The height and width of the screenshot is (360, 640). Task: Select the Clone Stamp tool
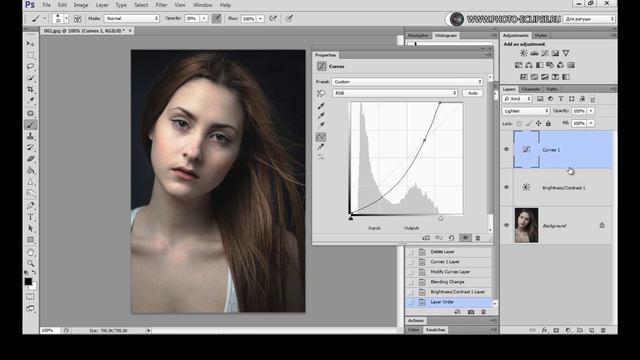click(x=31, y=136)
